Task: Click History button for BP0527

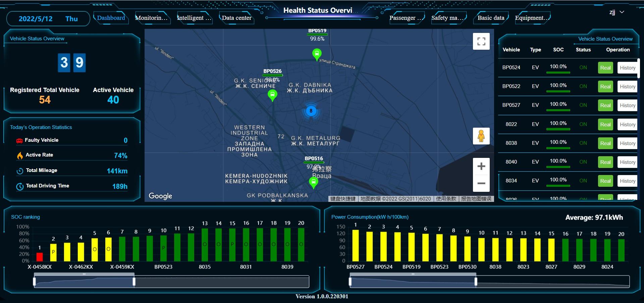Action: tap(627, 105)
